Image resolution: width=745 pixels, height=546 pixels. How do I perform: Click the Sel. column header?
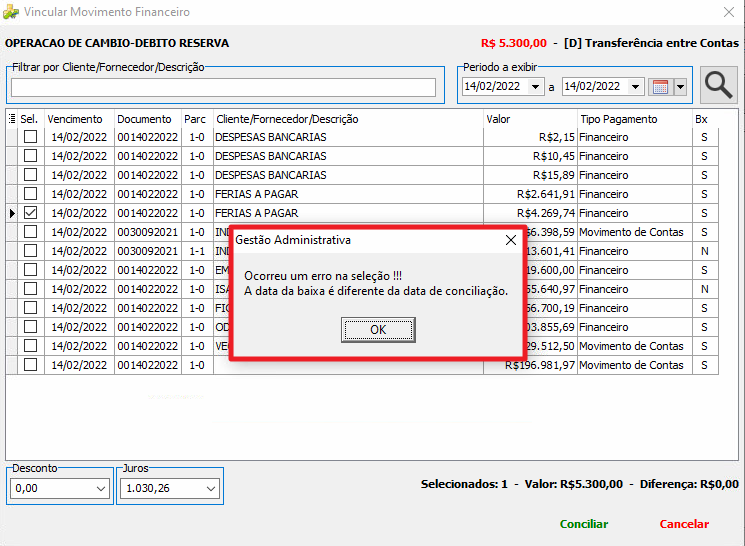tap(31, 119)
